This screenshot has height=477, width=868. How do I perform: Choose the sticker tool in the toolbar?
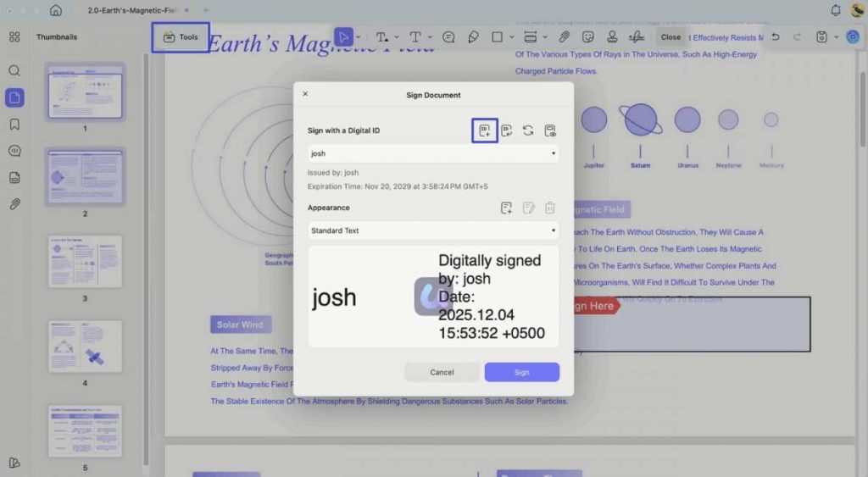pyautogui.click(x=588, y=37)
